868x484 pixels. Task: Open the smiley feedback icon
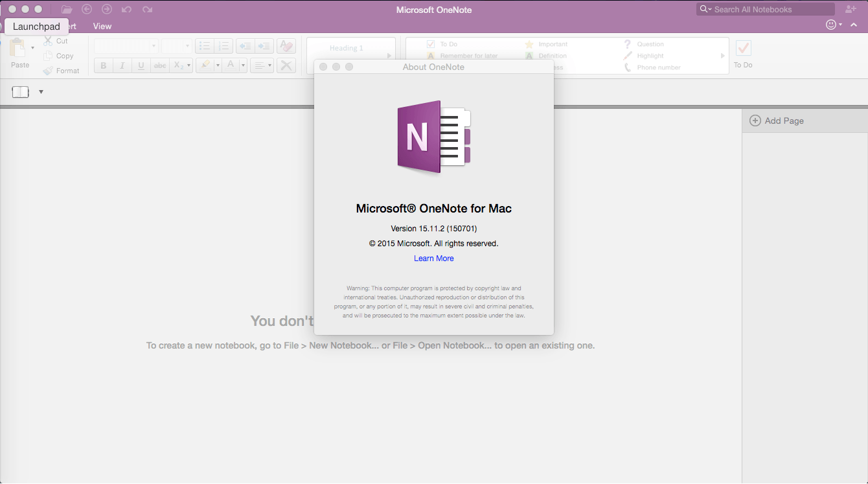[831, 25]
